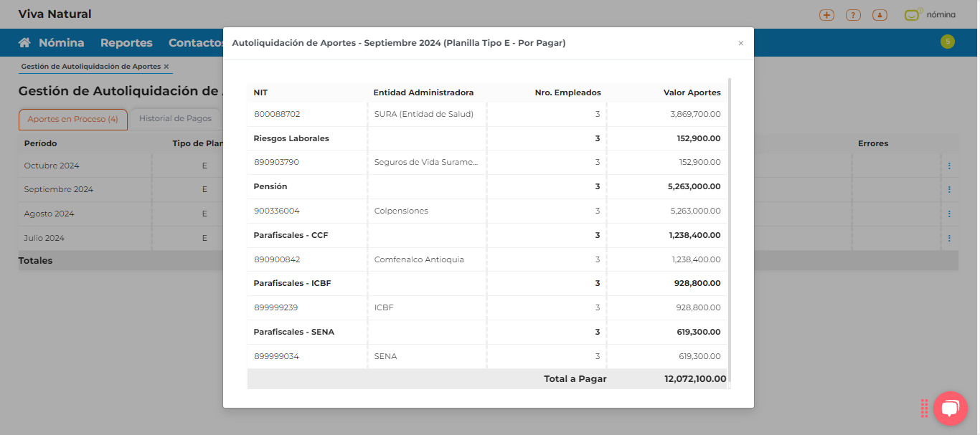The width and height of the screenshot is (980, 435).
Task: Click the ICBF entity cell
Action: point(384,307)
